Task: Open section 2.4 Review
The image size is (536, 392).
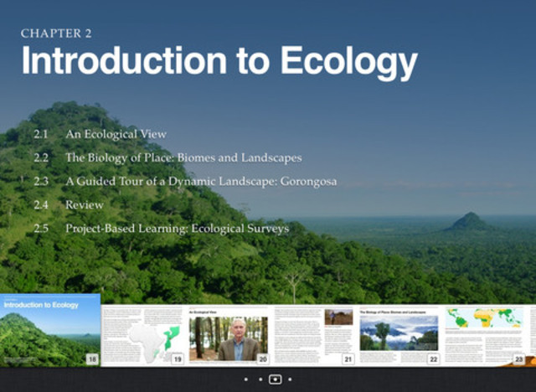Action: [69, 204]
